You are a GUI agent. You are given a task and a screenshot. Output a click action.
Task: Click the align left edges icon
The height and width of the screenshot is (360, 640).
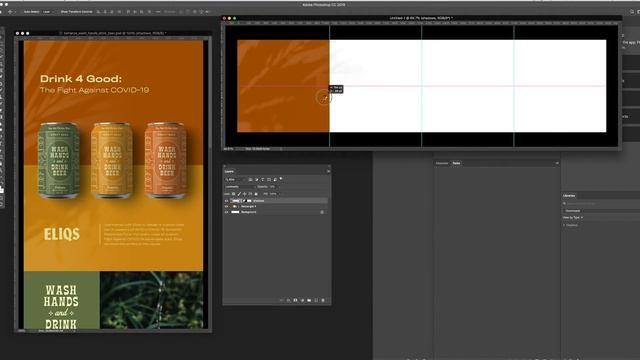pos(98,12)
